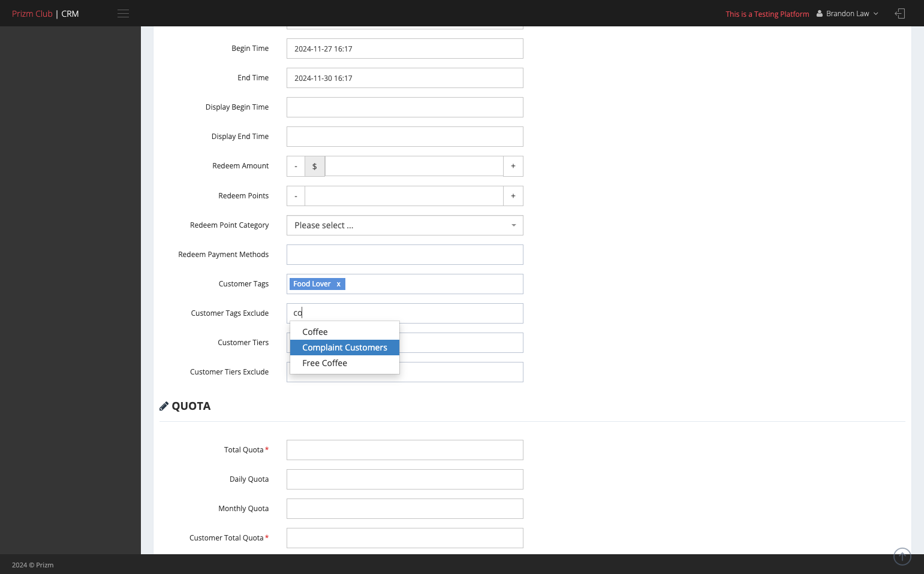Screen dimensions: 924x574
Task: Click the Redeem Points value field
Action: 404,196
